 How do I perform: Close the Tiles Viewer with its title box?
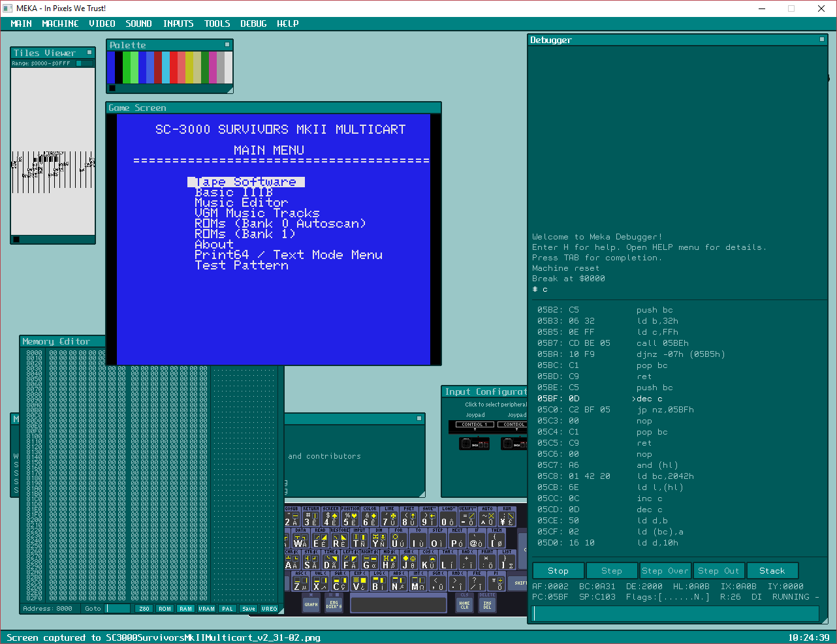[89, 52]
